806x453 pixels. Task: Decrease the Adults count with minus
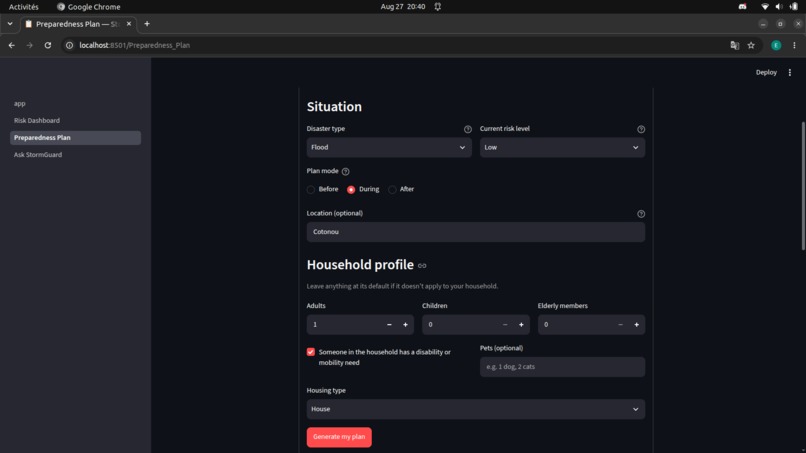(x=389, y=324)
